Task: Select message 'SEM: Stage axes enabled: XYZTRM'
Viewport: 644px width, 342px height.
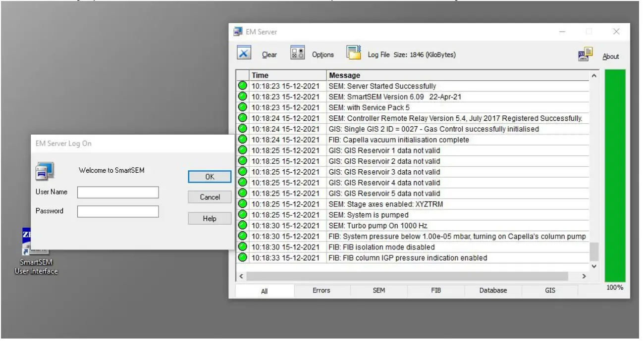Action: (x=385, y=204)
